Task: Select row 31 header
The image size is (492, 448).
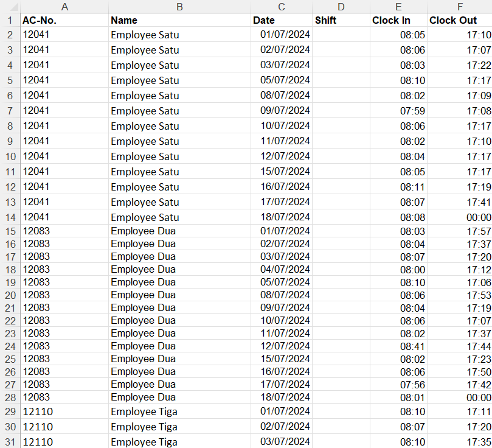Action: [x=10, y=442]
